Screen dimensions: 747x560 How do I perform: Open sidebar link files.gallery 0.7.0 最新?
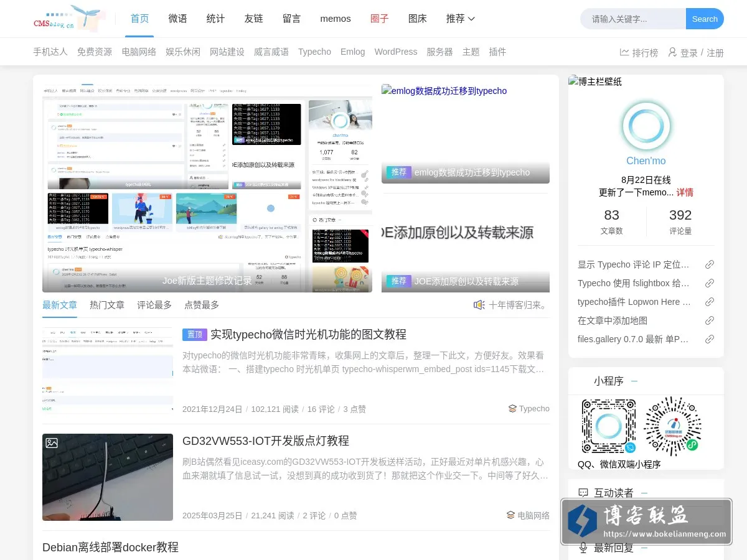(x=633, y=339)
